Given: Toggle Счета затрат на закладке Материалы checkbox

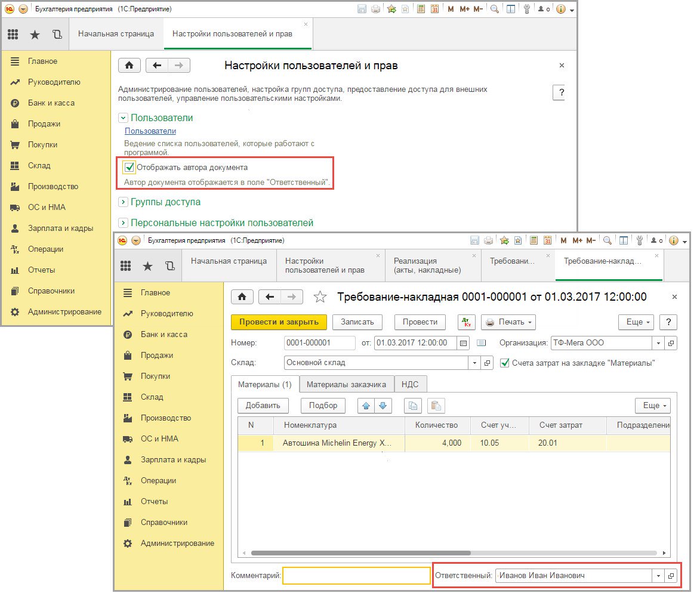Looking at the screenshot, I should tap(504, 363).
